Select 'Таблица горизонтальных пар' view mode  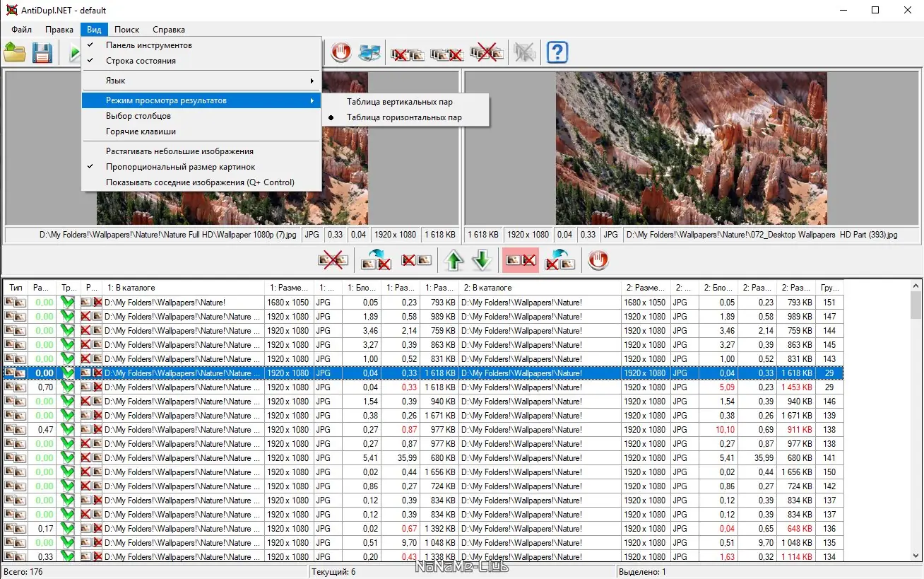pos(405,117)
